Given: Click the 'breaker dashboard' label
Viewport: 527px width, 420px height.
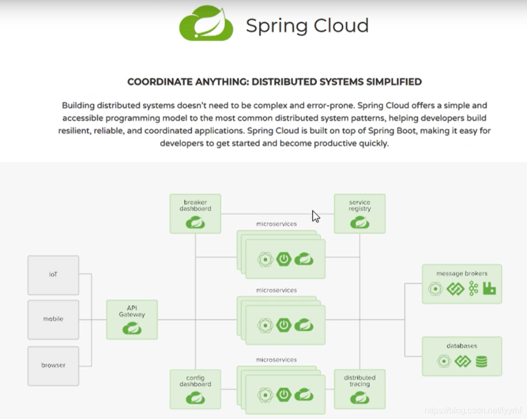Looking at the screenshot, I should click(x=195, y=205).
